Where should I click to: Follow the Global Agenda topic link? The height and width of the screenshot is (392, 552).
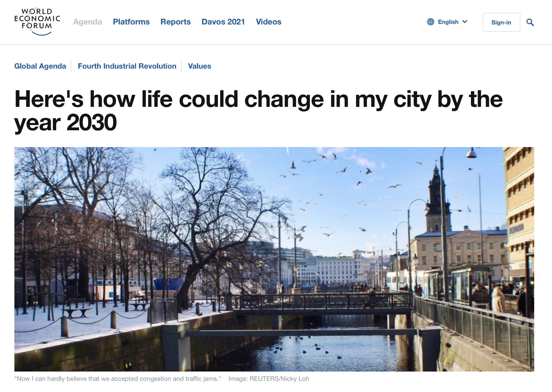click(x=40, y=66)
